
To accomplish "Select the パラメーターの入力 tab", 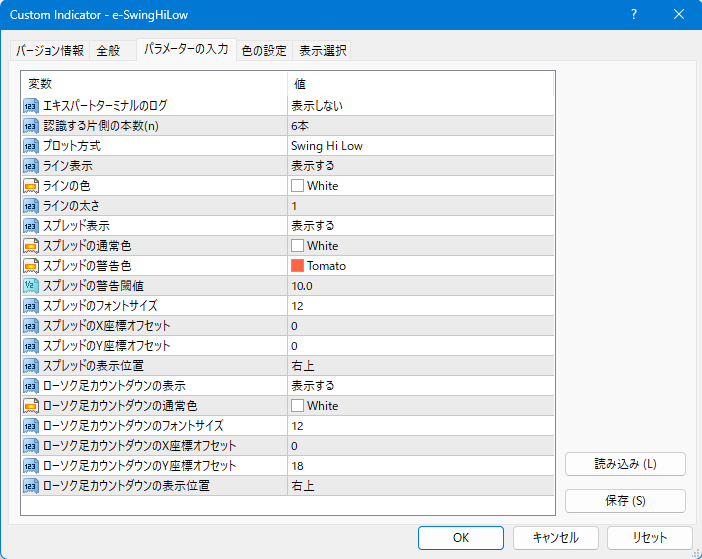I will coord(186,49).
